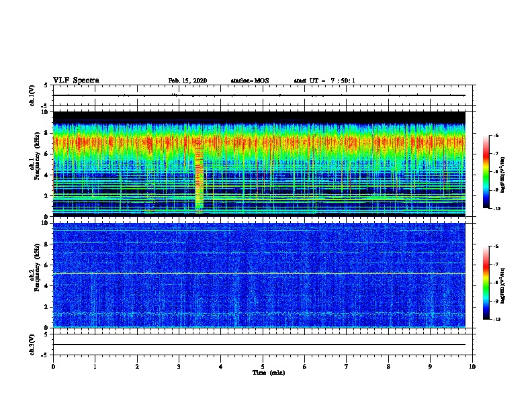Screen dimensions: 532x411
Task: Click the ch.3 voltage waveform trace
Action: [x=259, y=345]
